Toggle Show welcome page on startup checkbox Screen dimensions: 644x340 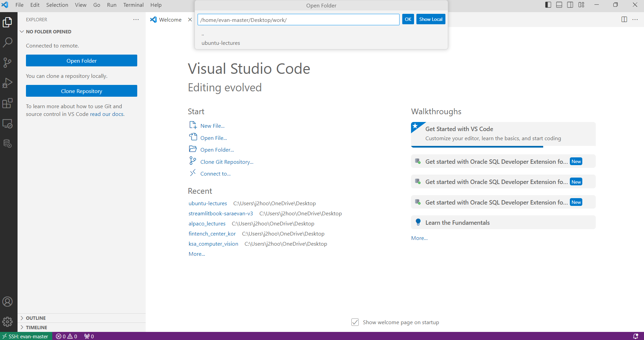coord(355,322)
